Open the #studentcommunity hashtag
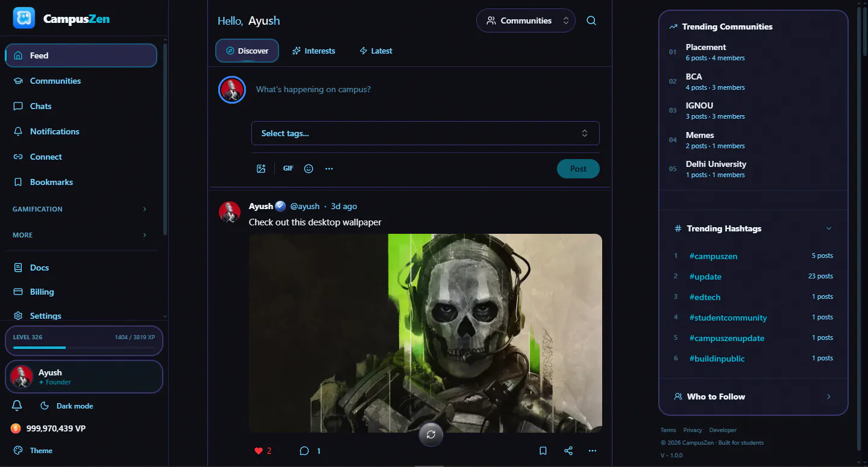Viewport: 868px width, 467px height. (x=728, y=318)
